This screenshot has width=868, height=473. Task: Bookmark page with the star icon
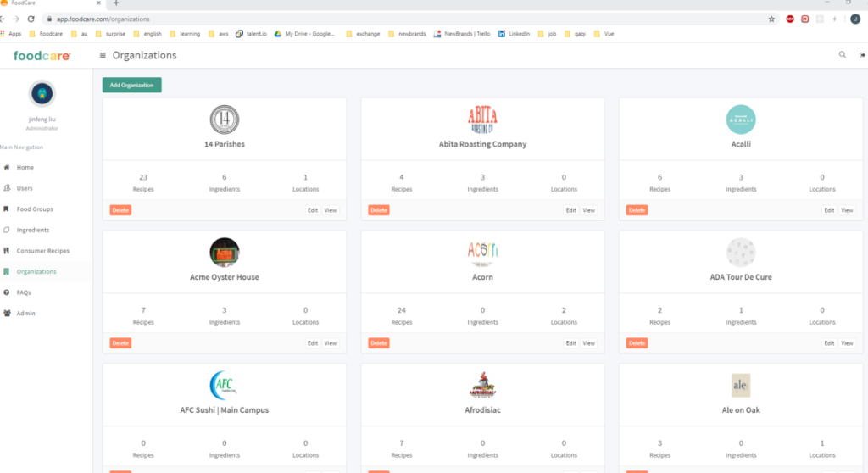point(771,19)
